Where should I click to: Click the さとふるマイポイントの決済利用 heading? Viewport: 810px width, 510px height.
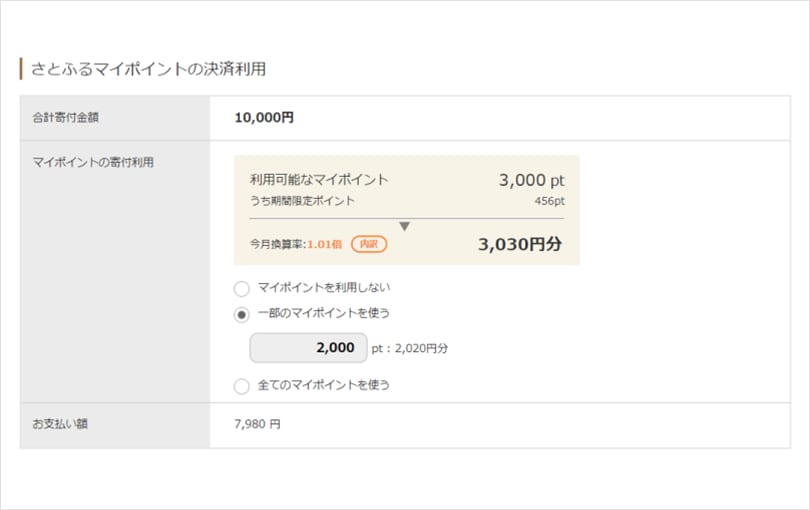click(148, 69)
